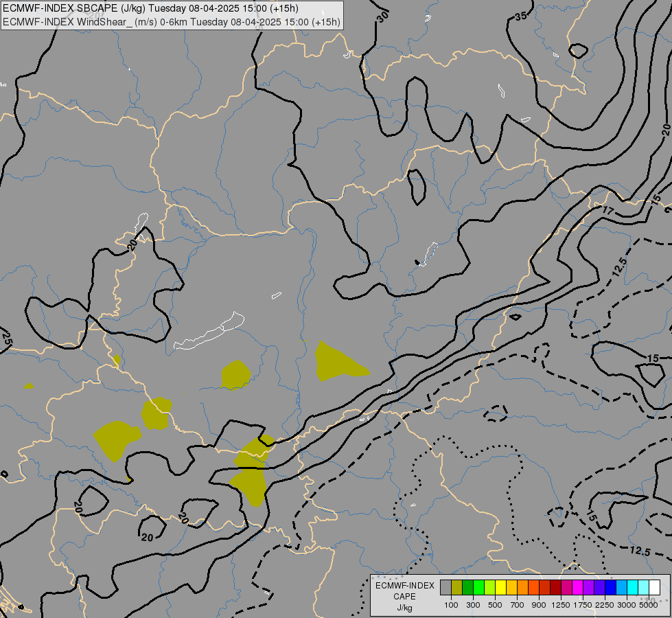Click the dark red legend swatch
This screenshot has width=672, height=618.
coord(555,587)
